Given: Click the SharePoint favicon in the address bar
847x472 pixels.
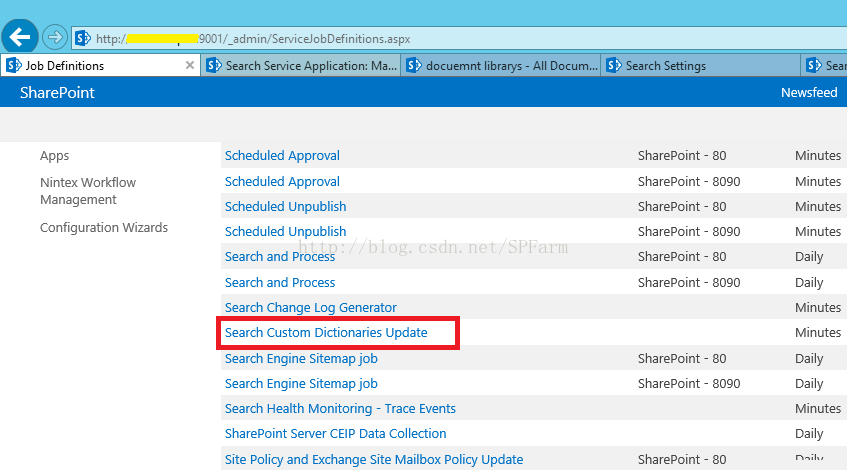Looking at the screenshot, I should [x=83, y=38].
